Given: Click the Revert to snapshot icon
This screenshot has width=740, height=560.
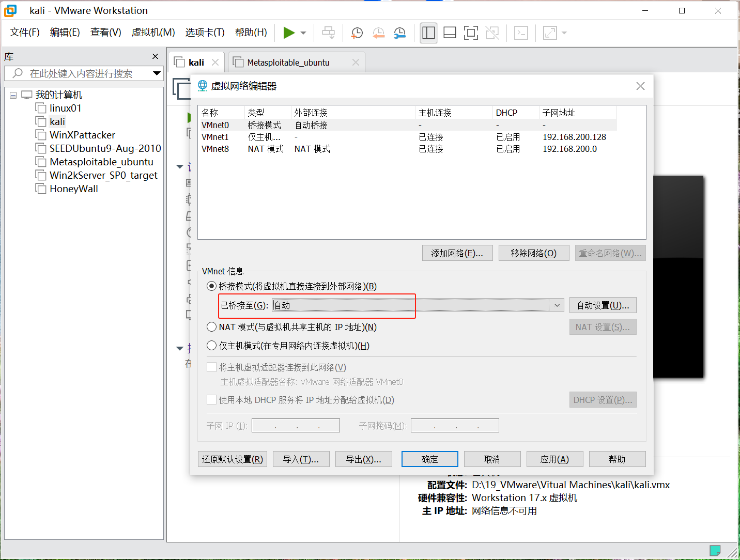Looking at the screenshot, I should [x=378, y=33].
